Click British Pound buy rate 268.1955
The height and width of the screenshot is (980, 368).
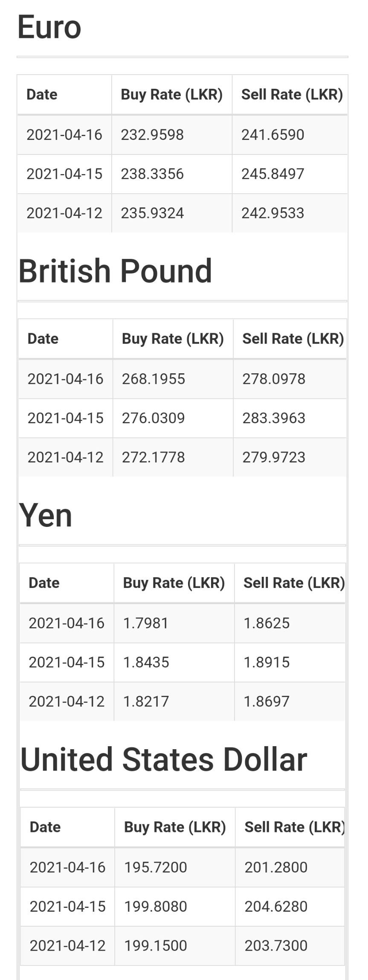pyautogui.click(x=154, y=379)
